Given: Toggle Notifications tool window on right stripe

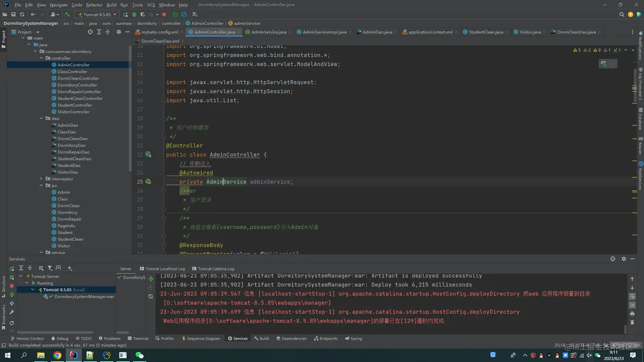Looking at the screenshot, I should [640, 46].
